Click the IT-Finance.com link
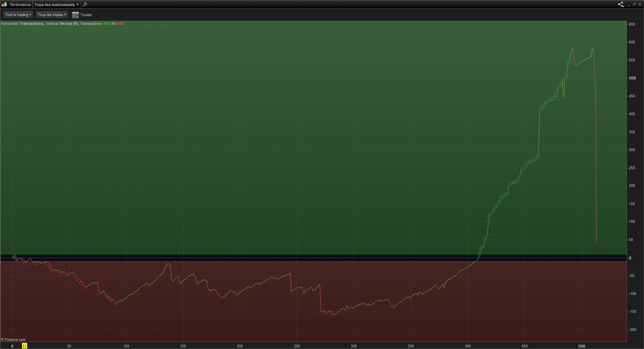This screenshot has width=644, height=349. (13, 340)
